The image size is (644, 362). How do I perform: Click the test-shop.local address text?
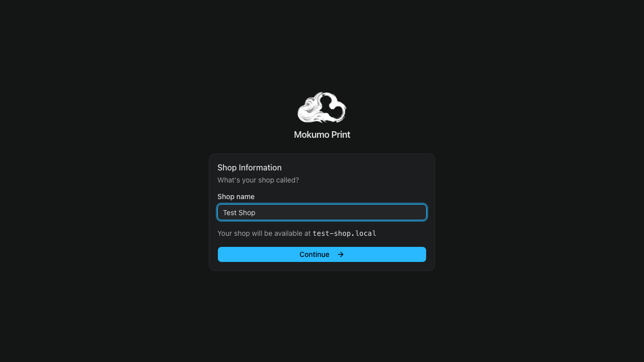point(344,233)
